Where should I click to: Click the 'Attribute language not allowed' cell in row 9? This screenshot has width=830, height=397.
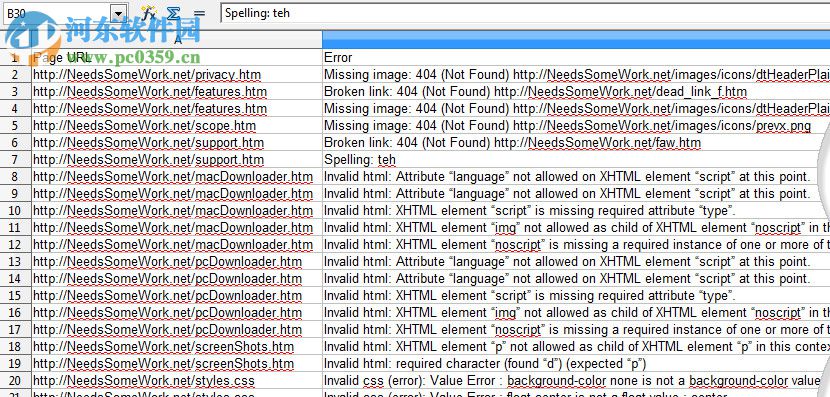click(x=576, y=194)
